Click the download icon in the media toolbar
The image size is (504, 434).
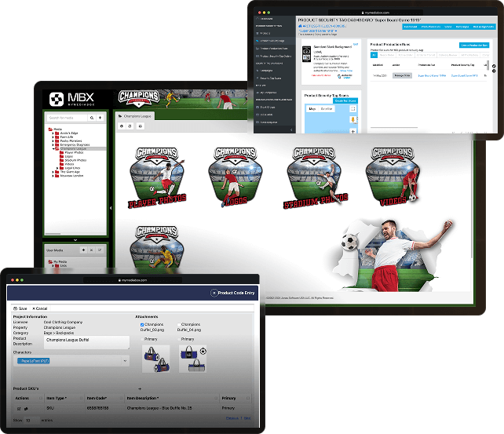click(141, 126)
